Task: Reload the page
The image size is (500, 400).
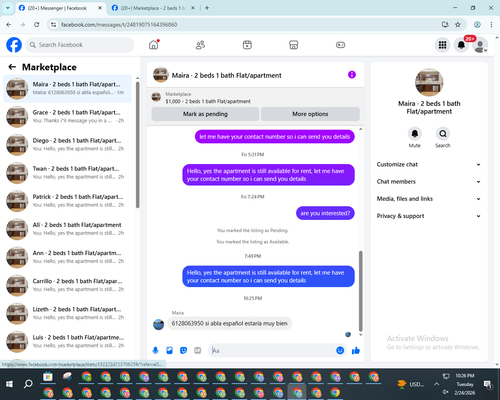Action: (37, 24)
